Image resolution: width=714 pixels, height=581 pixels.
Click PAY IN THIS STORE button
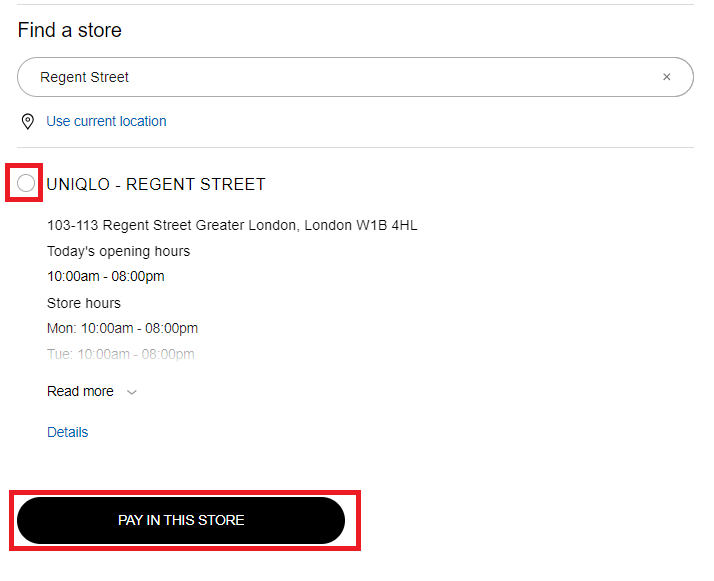[x=181, y=520]
